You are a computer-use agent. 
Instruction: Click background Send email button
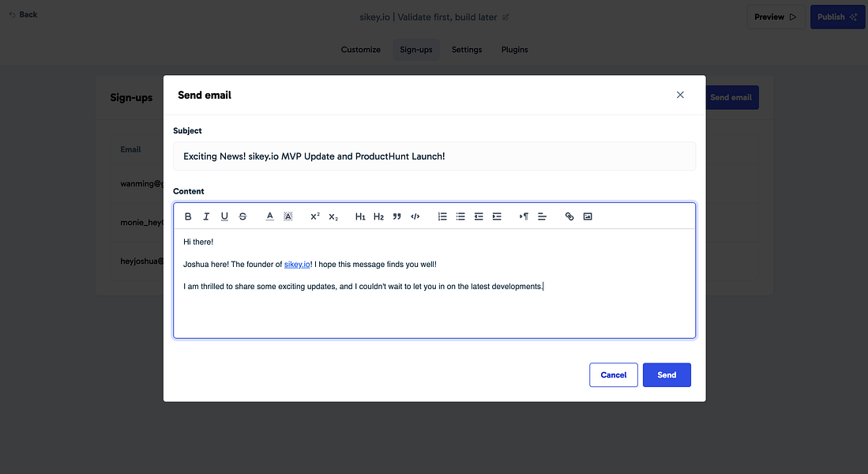[x=732, y=97]
